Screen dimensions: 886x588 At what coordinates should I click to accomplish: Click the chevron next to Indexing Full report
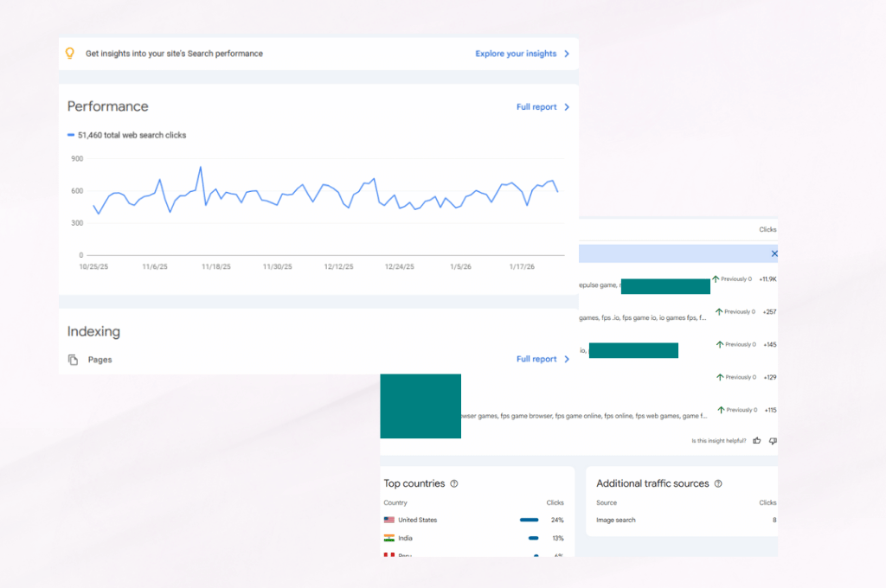click(x=567, y=359)
